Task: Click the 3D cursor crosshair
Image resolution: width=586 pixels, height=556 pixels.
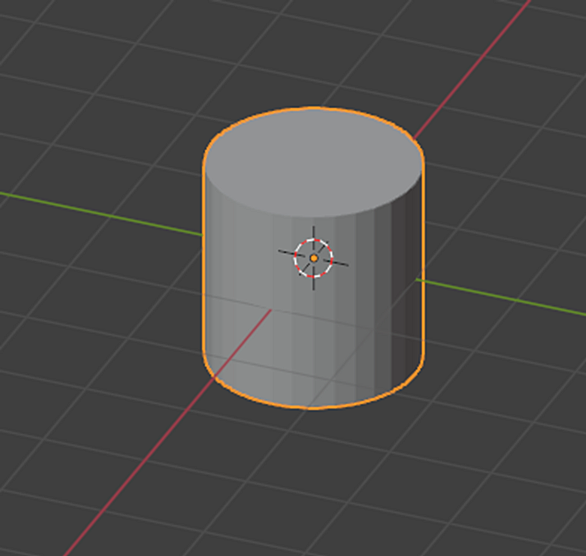Action: click(x=314, y=258)
